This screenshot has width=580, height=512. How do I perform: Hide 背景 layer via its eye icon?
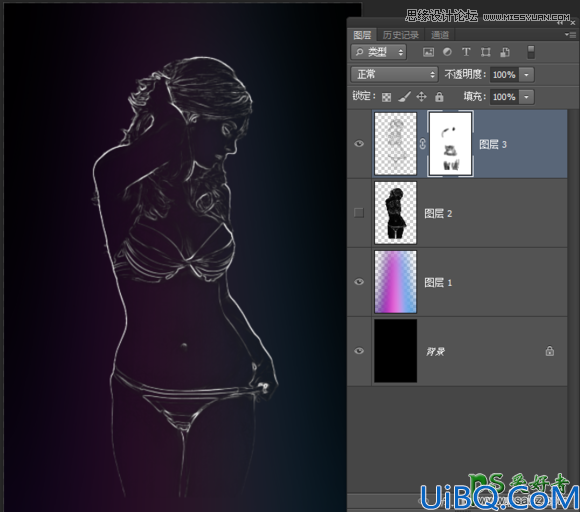click(359, 351)
